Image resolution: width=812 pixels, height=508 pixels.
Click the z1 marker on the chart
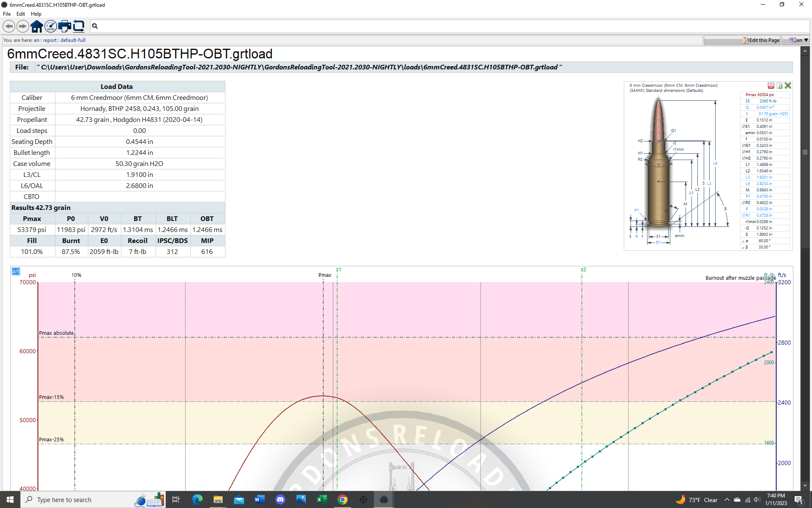pyautogui.click(x=338, y=270)
